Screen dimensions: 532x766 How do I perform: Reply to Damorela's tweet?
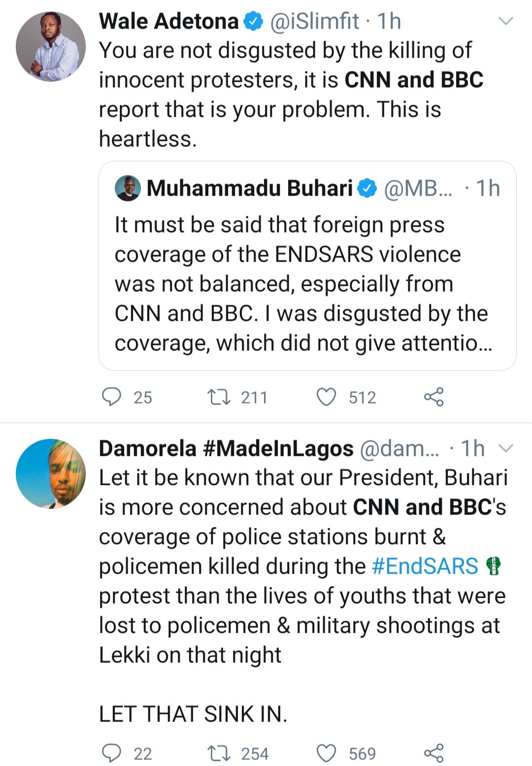(111, 753)
